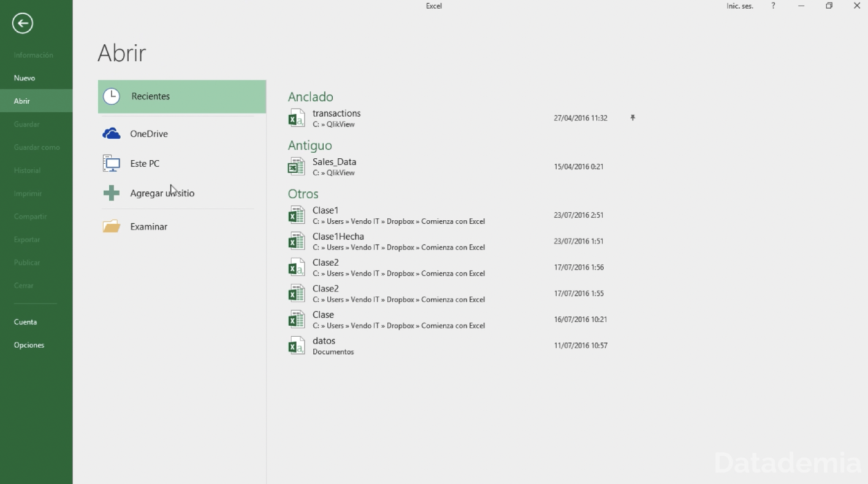Open the Clase1Hecha recent workbook
The height and width of the screenshot is (484, 868).
coord(338,240)
